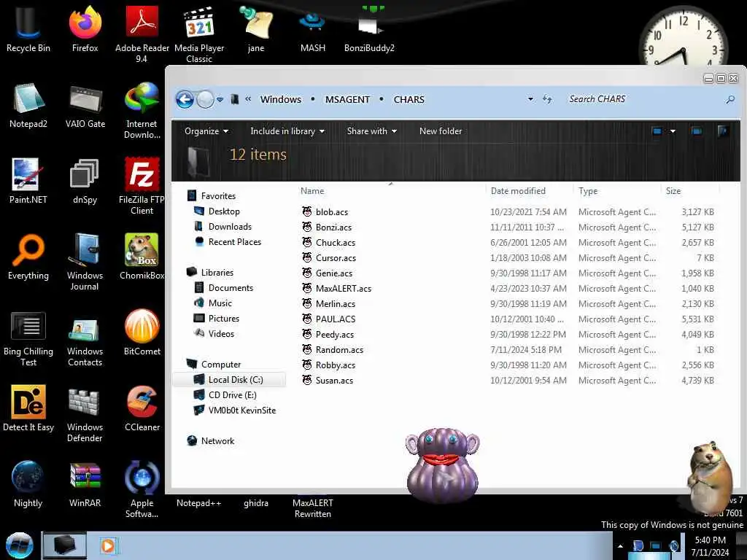
Task: Select the ChomikBox desktop icon
Action: 142,257
